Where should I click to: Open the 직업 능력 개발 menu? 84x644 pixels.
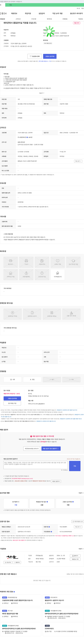tap(57, 14)
